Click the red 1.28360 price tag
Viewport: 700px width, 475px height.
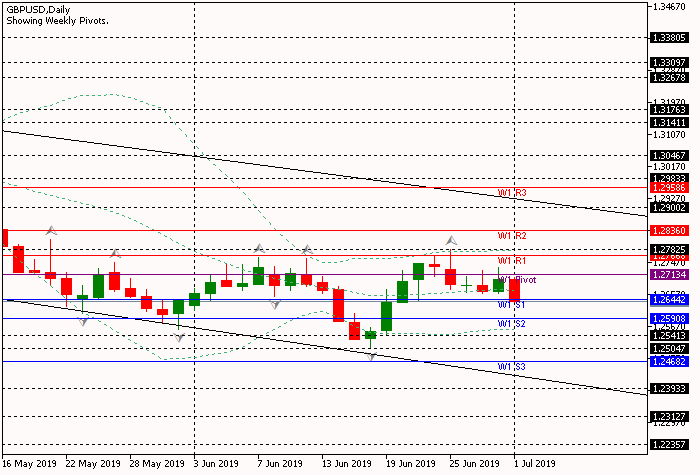click(x=667, y=231)
